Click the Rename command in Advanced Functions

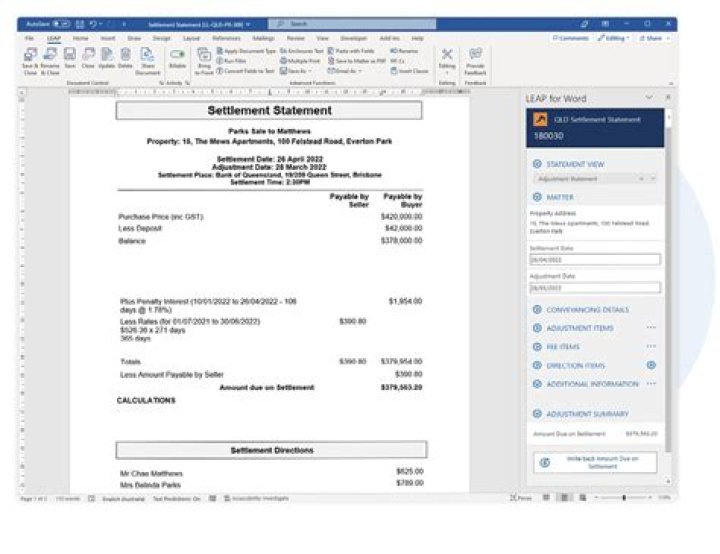(x=404, y=51)
